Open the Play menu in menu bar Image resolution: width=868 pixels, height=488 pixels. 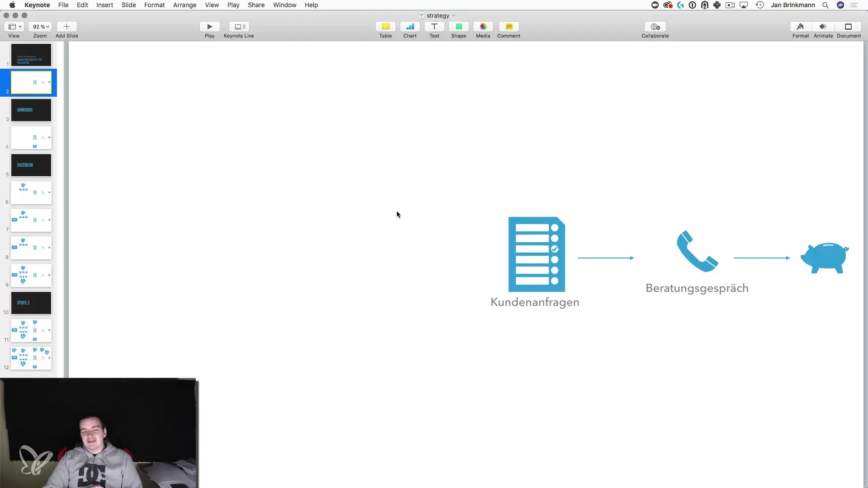pos(233,5)
